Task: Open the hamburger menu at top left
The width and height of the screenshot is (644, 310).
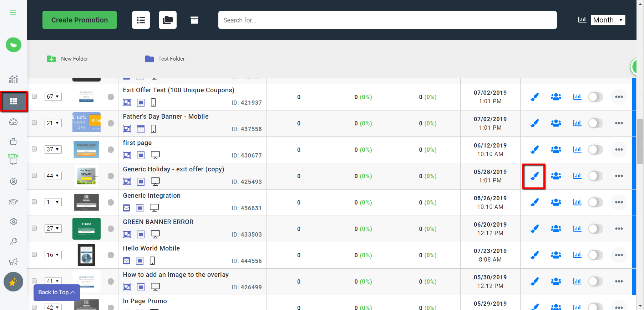Action: (13, 13)
